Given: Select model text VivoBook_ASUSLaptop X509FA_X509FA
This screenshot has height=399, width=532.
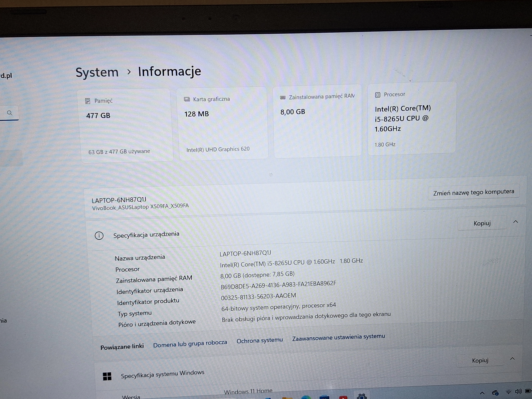Looking at the screenshot, I should tap(140, 207).
